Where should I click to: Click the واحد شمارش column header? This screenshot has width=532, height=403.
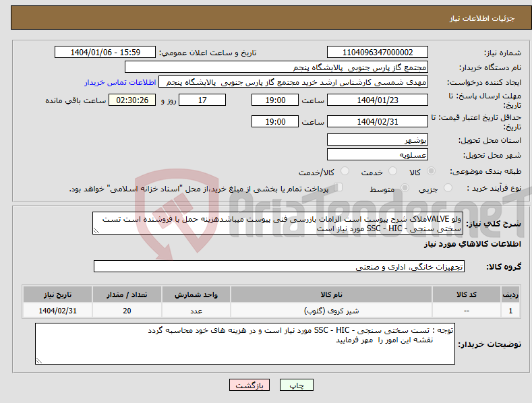pyautogui.click(x=196, y=294)
